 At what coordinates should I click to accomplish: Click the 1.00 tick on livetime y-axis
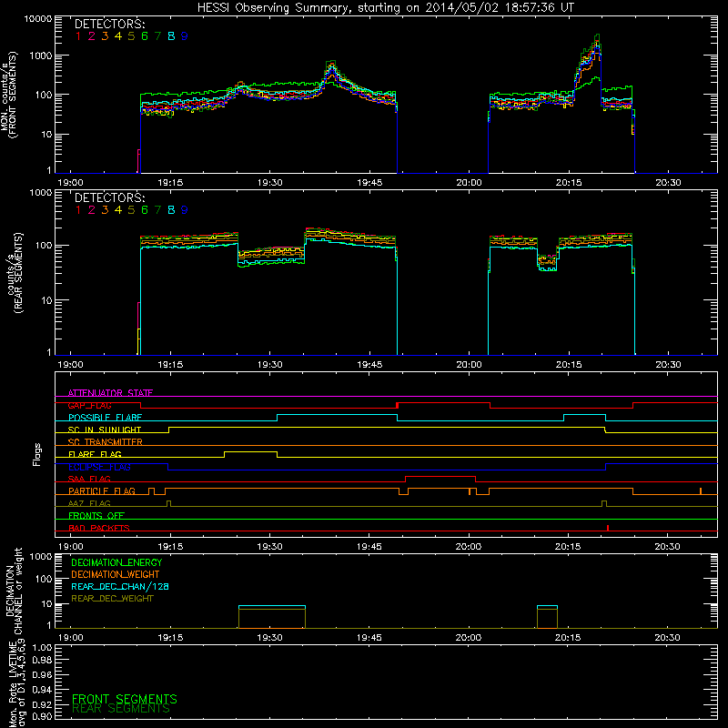click(43, 647)
